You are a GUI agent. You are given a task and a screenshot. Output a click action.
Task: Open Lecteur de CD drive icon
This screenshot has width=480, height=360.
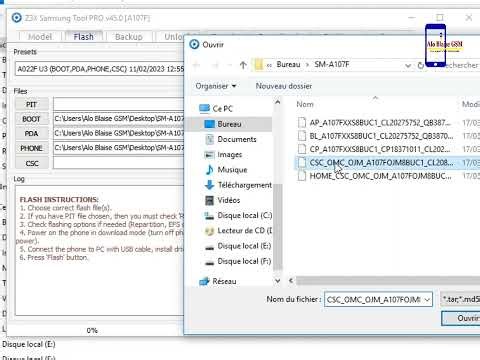point(209,231)
